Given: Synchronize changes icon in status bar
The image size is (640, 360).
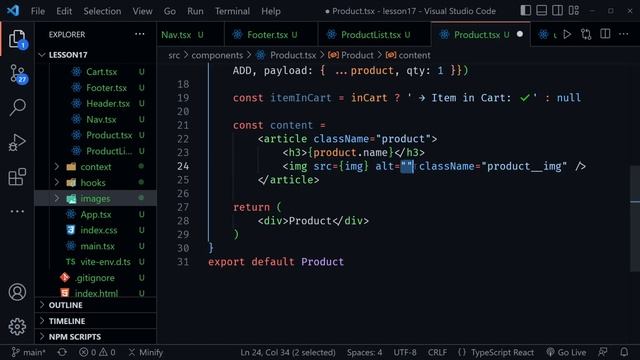Looking at the screenshot, I should 62,352.
